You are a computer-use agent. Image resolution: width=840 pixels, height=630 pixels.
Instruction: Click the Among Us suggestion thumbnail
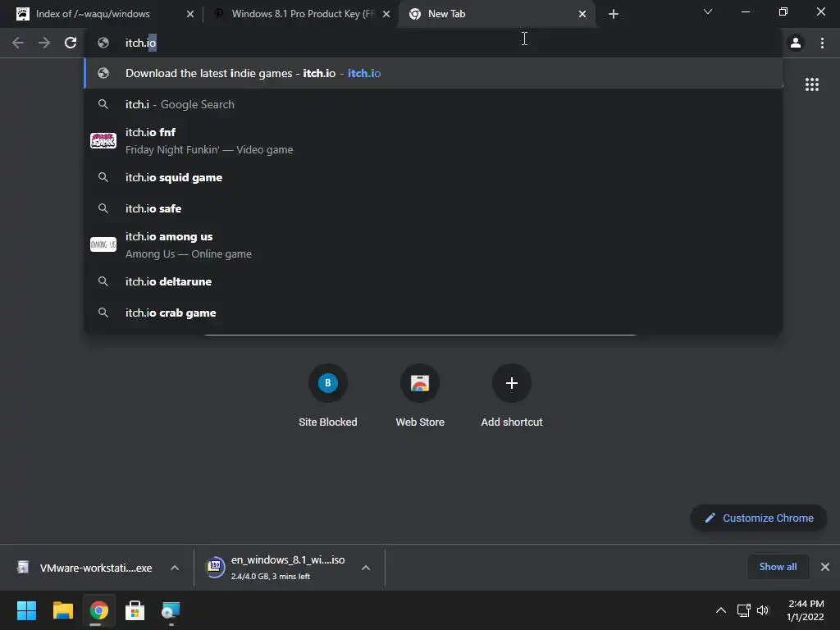pyautogui.click(x=103, y=244)
